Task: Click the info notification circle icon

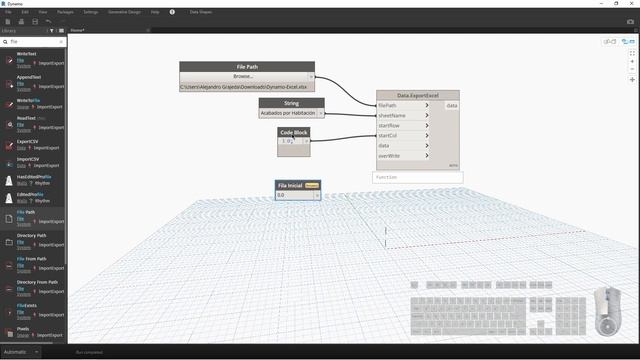Action: pyautogui.click(x=172, y=12)
